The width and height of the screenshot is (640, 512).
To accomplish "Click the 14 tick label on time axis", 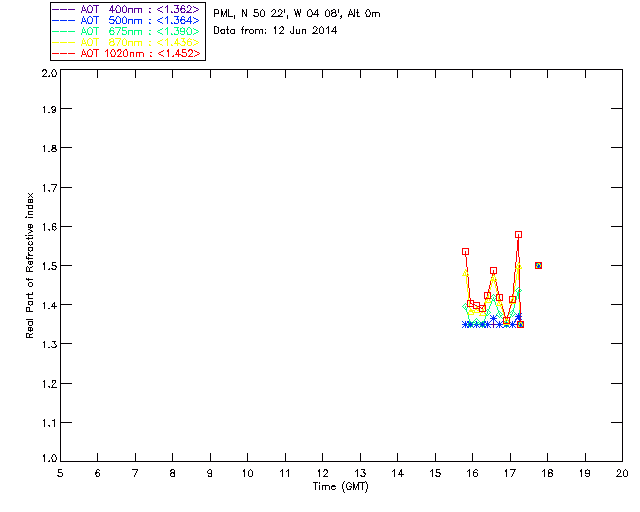I will [398, 473].
